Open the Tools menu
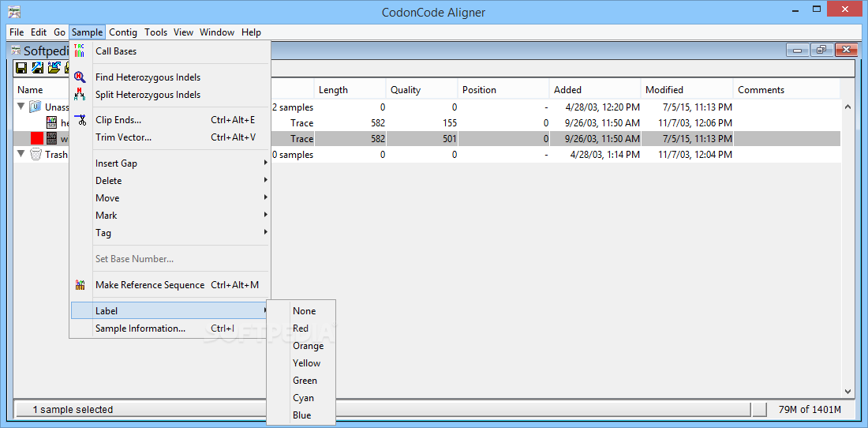Screen dimensions: 868x428 [x=156, y=32]
